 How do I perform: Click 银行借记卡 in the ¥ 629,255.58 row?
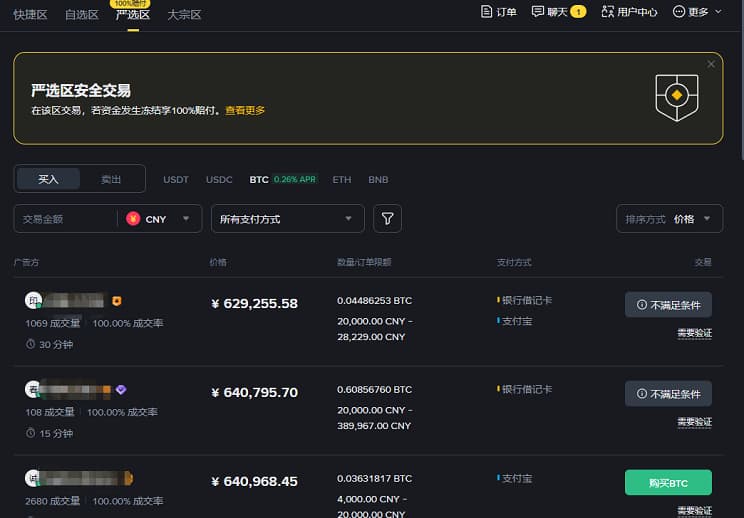pyautogui.click(x=527, y=300)
